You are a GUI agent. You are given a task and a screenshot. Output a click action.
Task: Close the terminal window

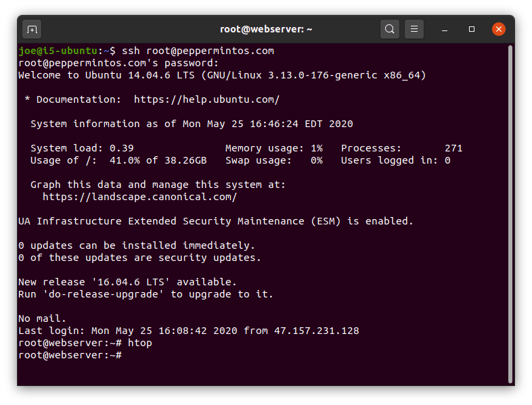[499, 29]
